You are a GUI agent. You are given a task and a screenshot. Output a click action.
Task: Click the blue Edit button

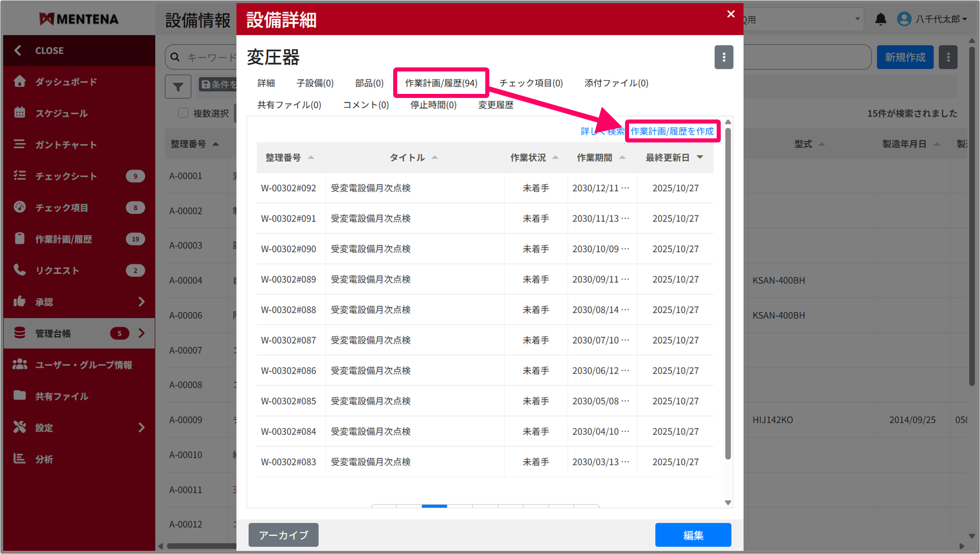692,535
